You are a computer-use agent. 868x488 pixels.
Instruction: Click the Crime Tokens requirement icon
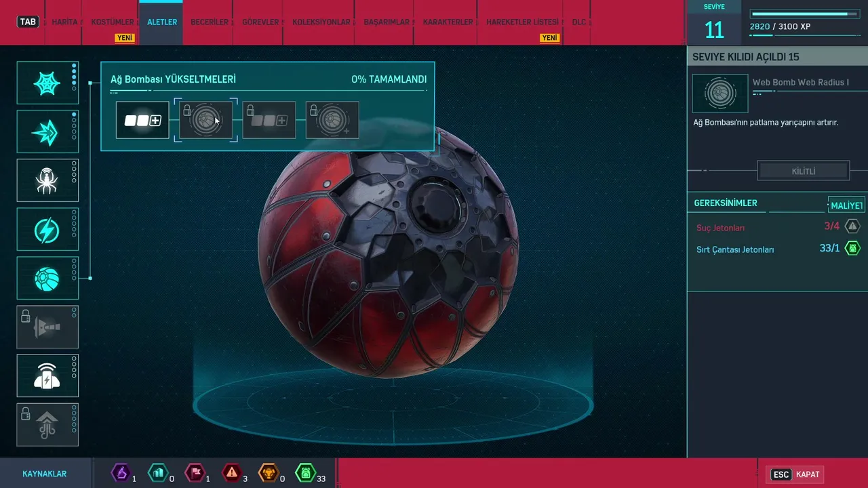pyautogui.click(x=852, y=226)
